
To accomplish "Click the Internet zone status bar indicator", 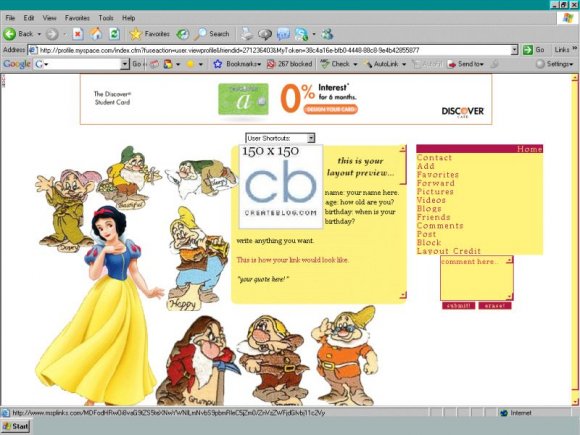I will (x=516, y=413).
